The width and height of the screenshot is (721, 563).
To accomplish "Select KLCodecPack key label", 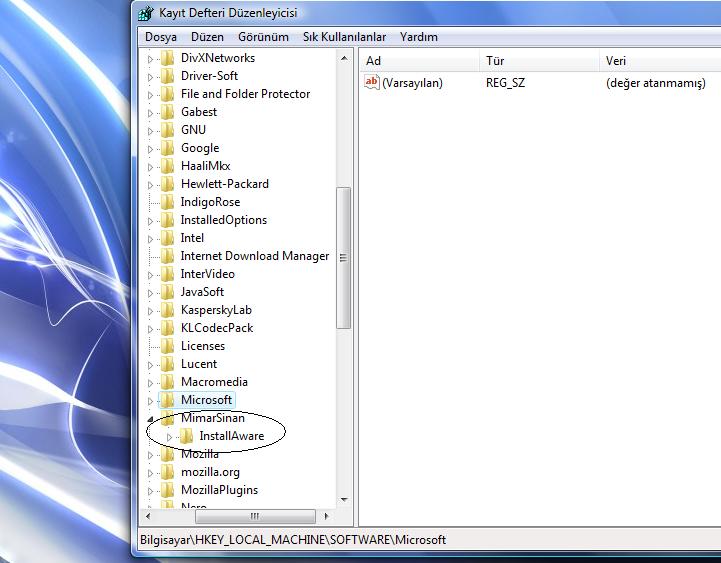I will point(217,328).
